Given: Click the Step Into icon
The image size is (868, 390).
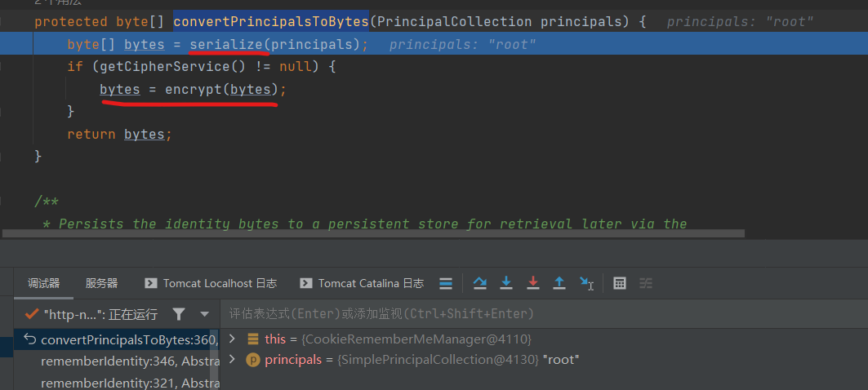Looking at the screenshot, I should click(x=506, y=283).
